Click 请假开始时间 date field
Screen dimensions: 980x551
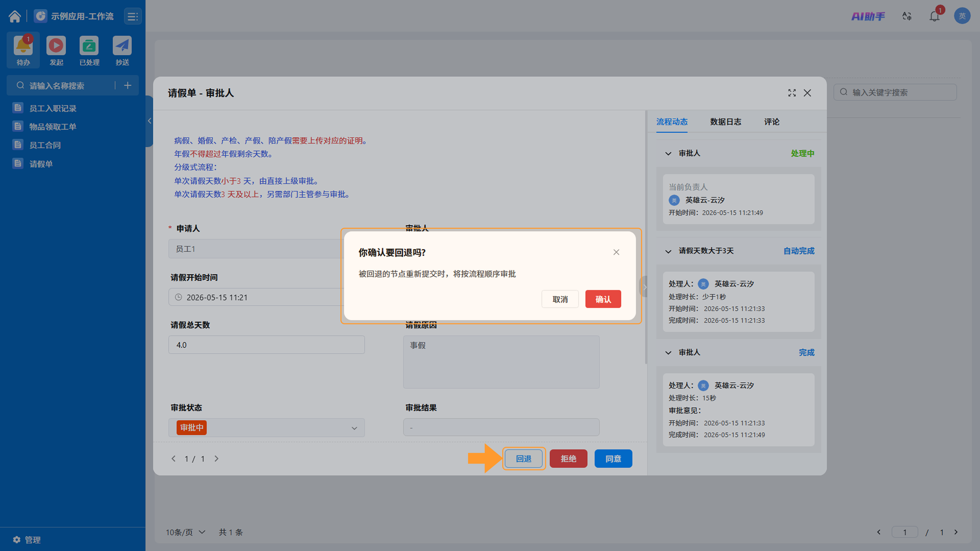click(256, 297)
